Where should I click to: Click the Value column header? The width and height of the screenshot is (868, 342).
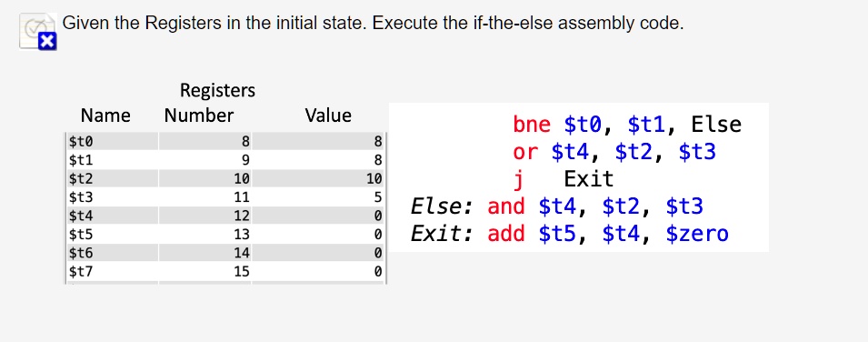328,116
